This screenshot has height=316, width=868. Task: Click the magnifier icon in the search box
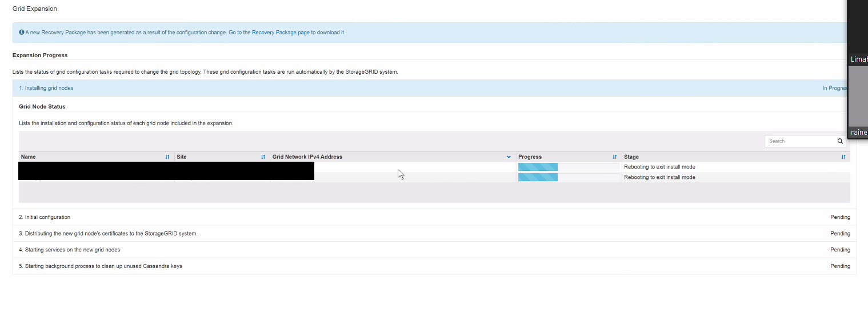[840, 141]
